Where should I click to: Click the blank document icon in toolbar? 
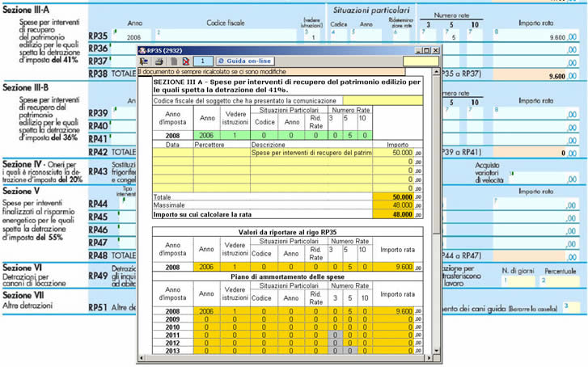point(173,61)
